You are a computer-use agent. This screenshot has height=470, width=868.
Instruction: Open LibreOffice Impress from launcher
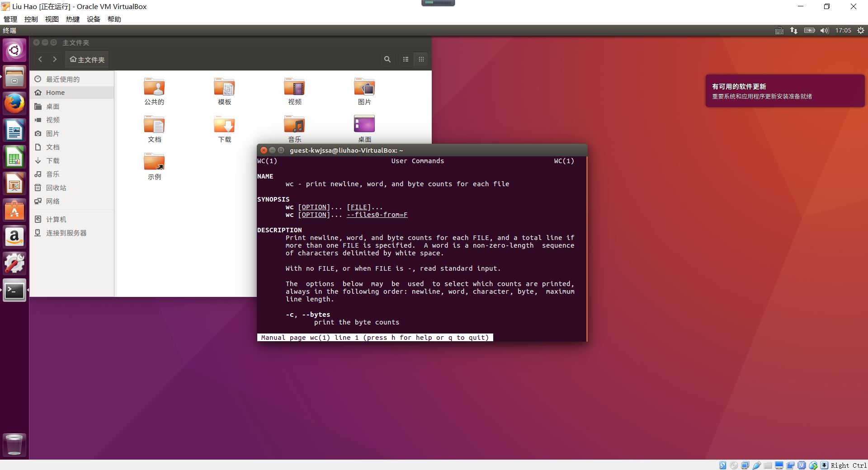tap(14, 184)
